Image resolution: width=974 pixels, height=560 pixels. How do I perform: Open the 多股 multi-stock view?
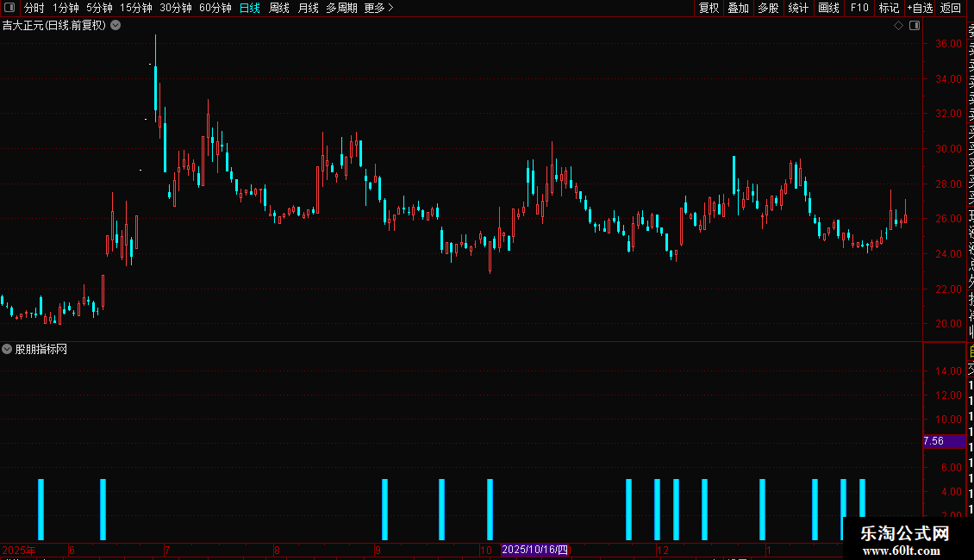[768, 8]
